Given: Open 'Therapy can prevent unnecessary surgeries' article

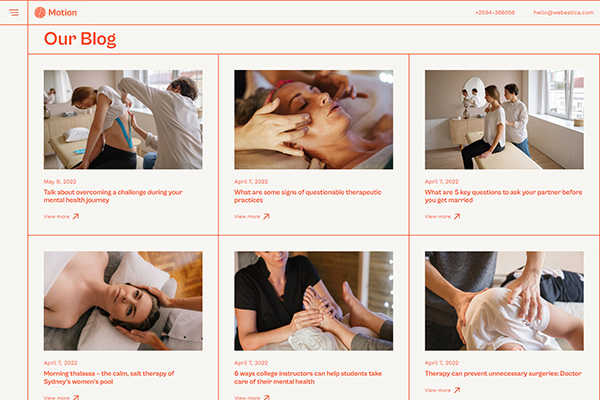Looking at the screenshot, I should click(503, 374).
